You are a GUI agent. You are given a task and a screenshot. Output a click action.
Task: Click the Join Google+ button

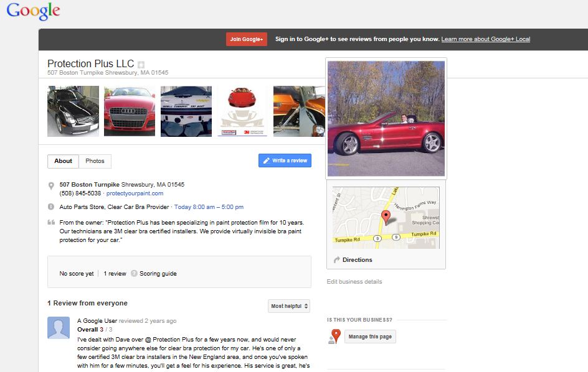tap(247, 39)
